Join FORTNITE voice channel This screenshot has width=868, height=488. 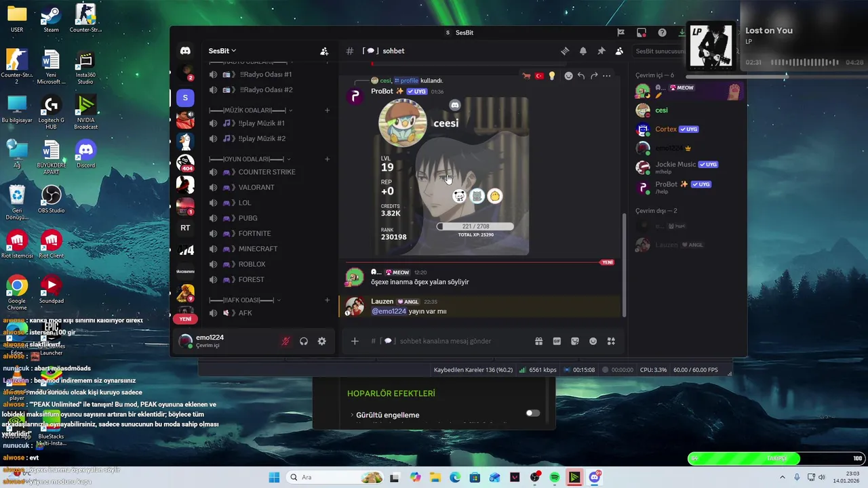click(x=268, y=233)
